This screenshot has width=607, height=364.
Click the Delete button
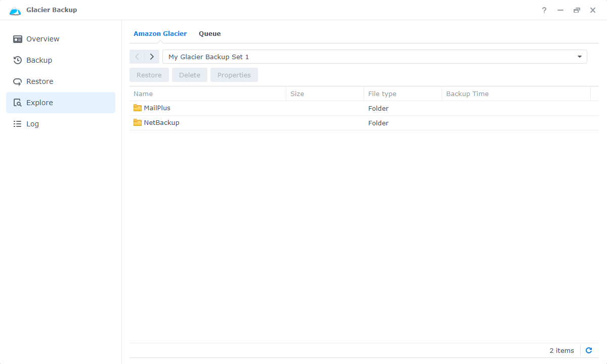[189, 74]
